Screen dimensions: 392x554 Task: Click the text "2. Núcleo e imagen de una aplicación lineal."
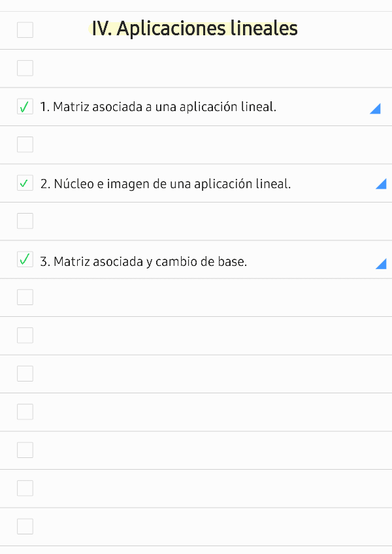click(165, 184)
